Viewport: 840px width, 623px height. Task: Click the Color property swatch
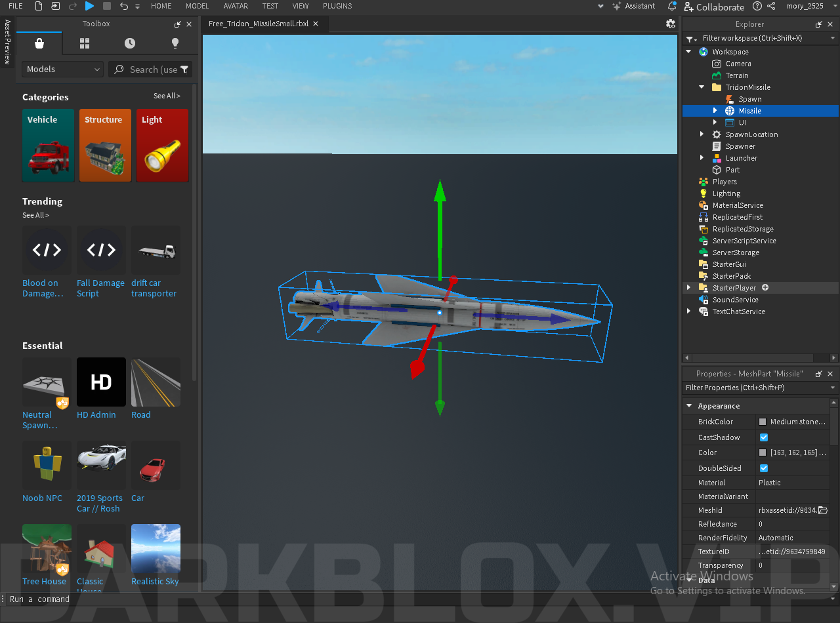[x=763, y=452]
